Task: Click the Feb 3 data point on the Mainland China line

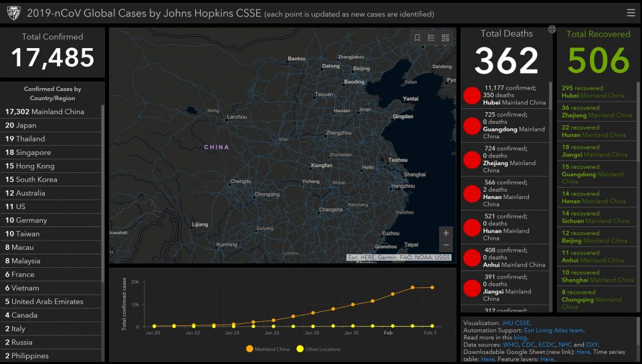Action: pyautogui.click(x=432, y=287)
